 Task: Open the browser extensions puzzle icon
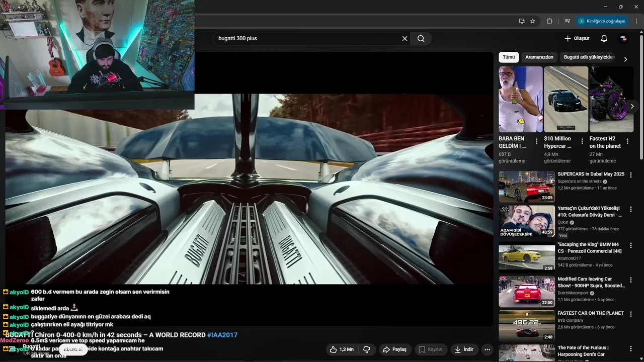click(x=549, y=21)
